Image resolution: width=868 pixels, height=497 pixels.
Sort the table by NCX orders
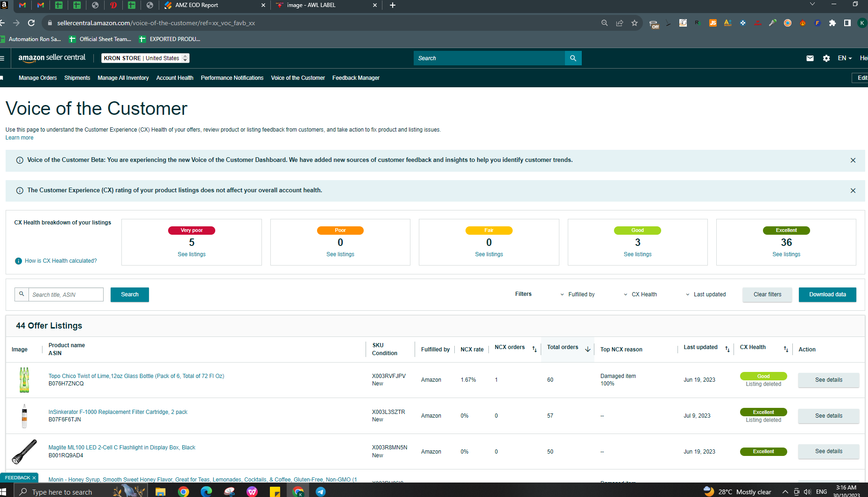(535, 350)
